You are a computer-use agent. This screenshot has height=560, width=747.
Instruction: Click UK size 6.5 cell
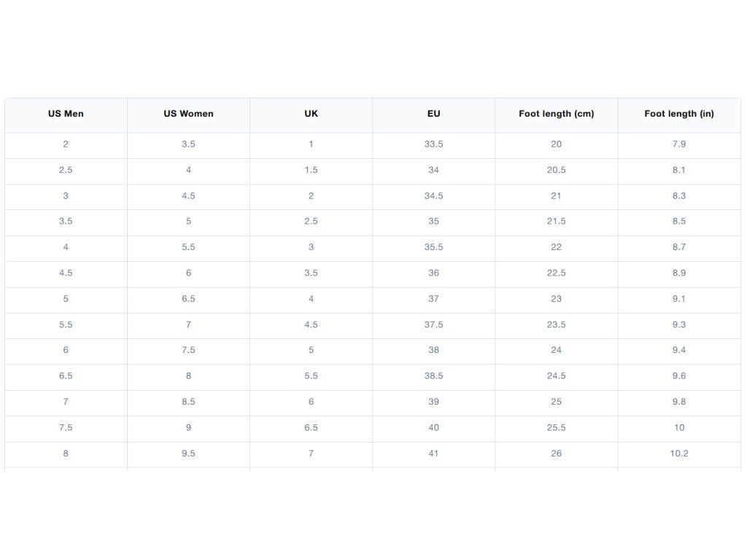click(x=311, y=428)
